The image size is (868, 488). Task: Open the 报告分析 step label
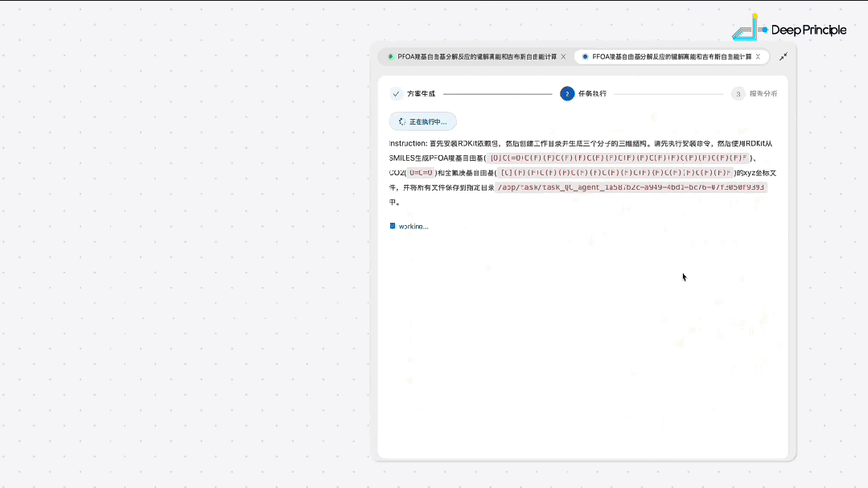click(763, 93)
